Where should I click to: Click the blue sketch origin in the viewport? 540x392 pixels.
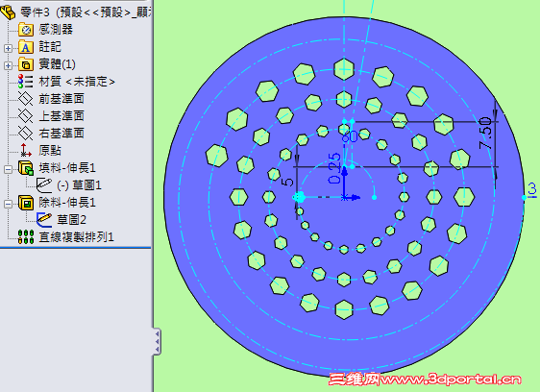pyautogui.click(x=344, y=197)
